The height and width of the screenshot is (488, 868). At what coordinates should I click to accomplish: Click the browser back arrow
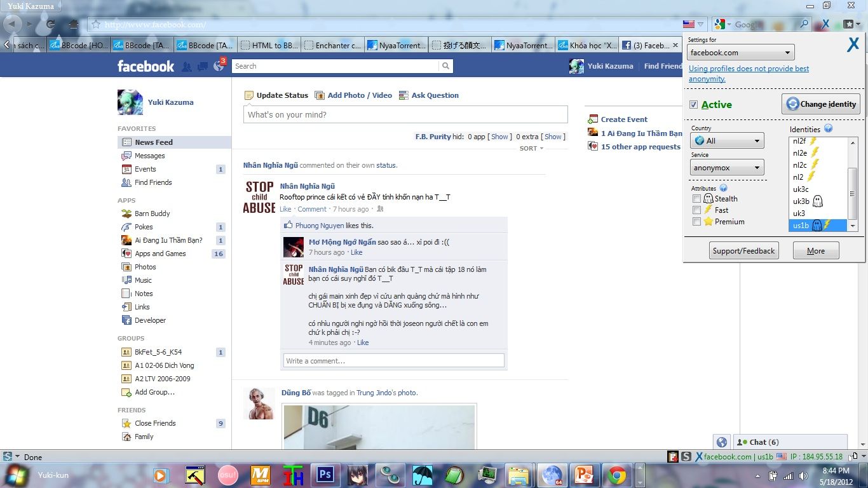pos(11,24)
